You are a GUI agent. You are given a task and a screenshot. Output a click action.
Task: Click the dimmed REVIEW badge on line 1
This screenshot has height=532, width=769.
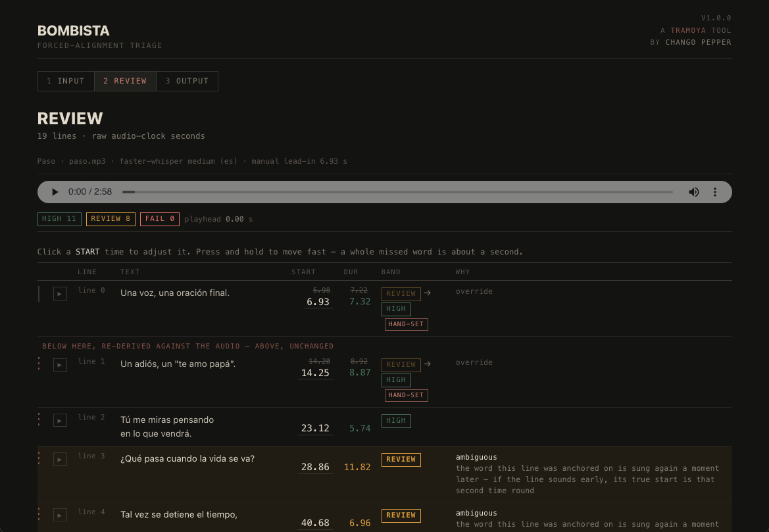pos(401,365)
